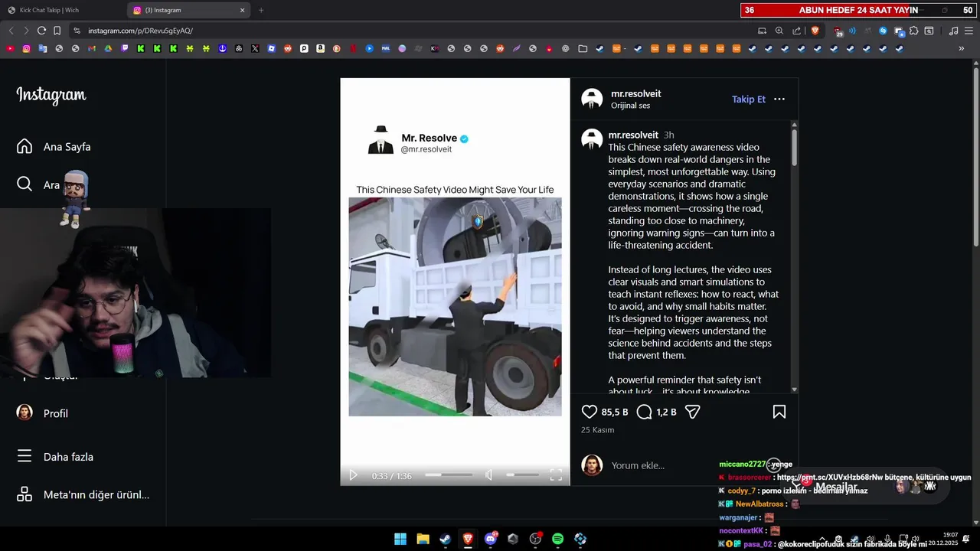Select the (3) Instagram browser tab
Image resolution: width=980 pixels, height=551 pixels.
click(x=189, y=10)
